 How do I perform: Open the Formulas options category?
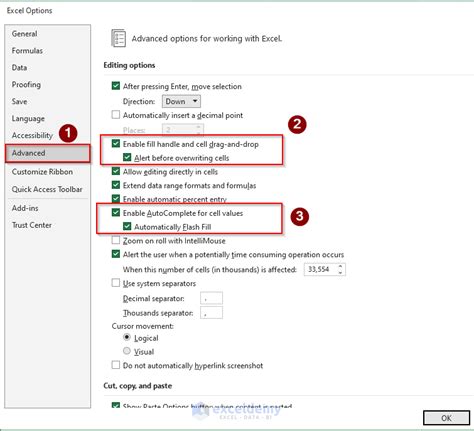coord(27,51)
